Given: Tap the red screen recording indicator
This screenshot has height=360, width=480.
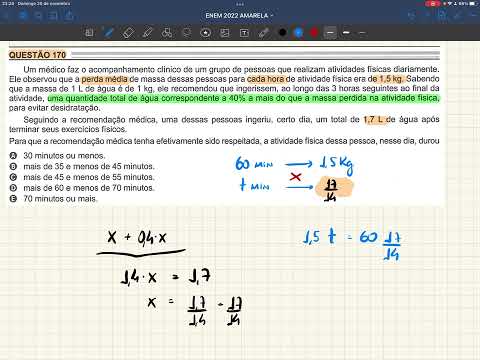Looking at the screenshot, I should point(433,4).
